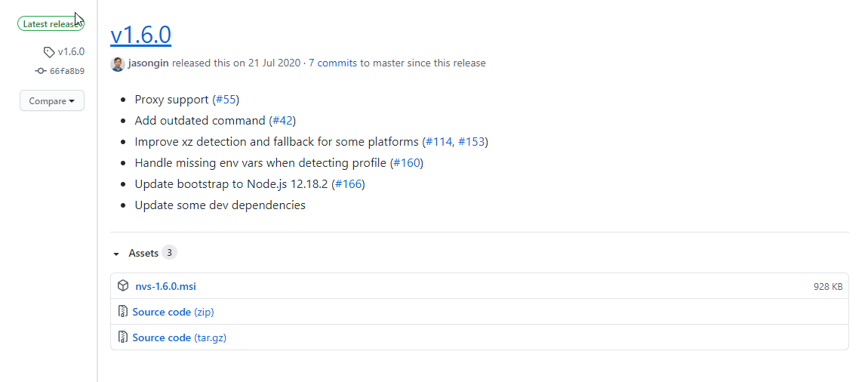Open issue #153 link
This screenshot has height=382, width=868.
pyautogui.click(x=471, y=142)
